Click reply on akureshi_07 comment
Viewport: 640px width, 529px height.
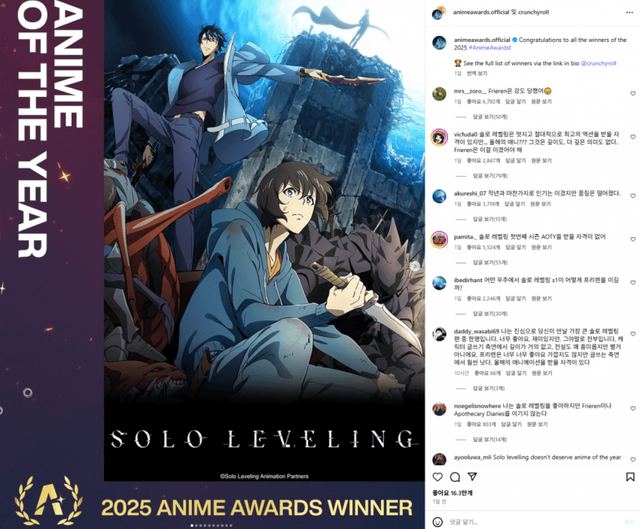click(515, 204)
